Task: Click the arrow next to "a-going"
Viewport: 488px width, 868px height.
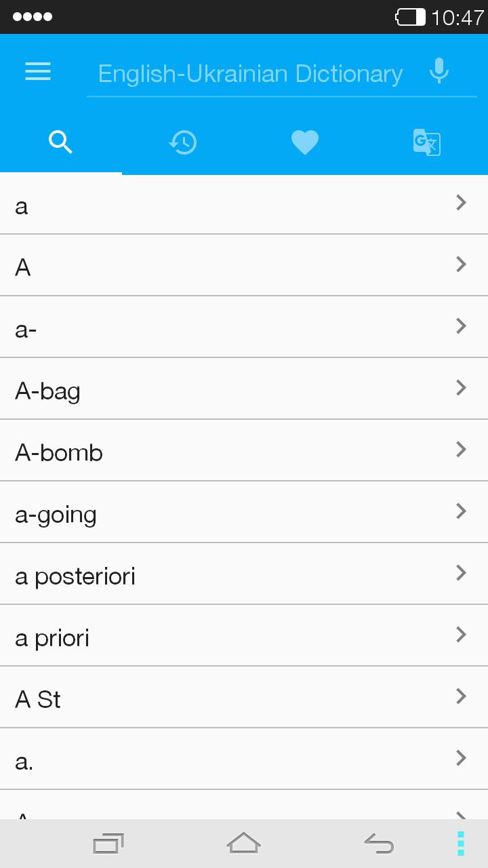Action: (462, 511)
